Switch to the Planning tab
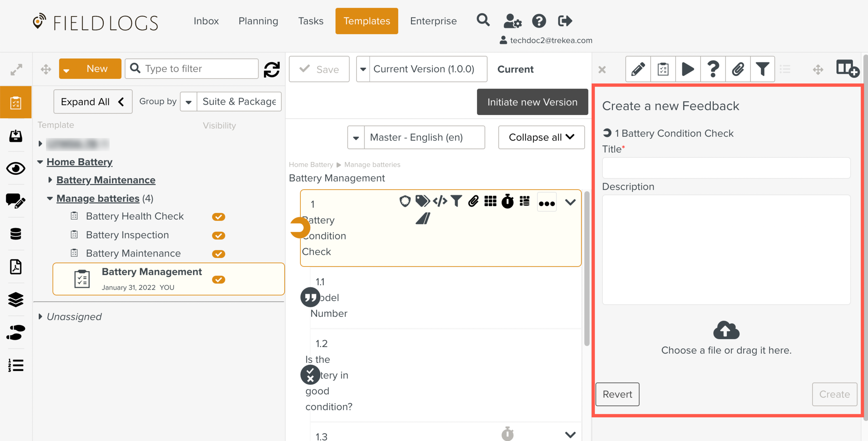868x441 pixels. coord(258,21)
